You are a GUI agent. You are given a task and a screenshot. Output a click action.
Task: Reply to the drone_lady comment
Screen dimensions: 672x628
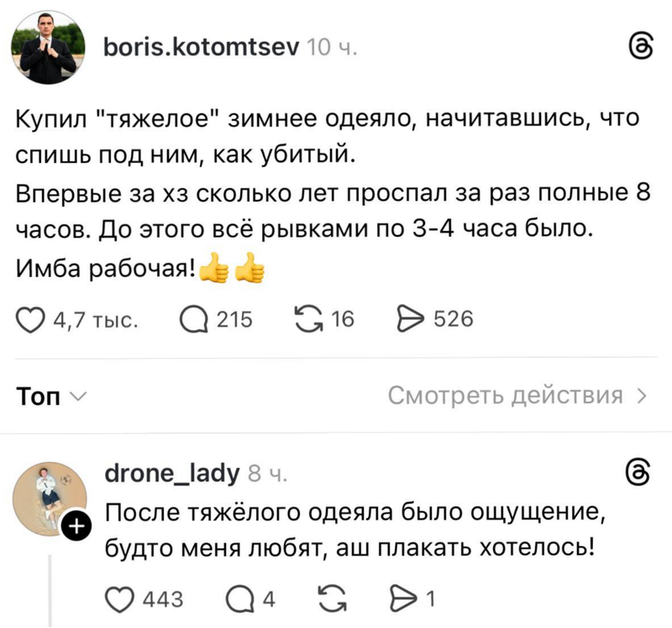click(241, 599)
